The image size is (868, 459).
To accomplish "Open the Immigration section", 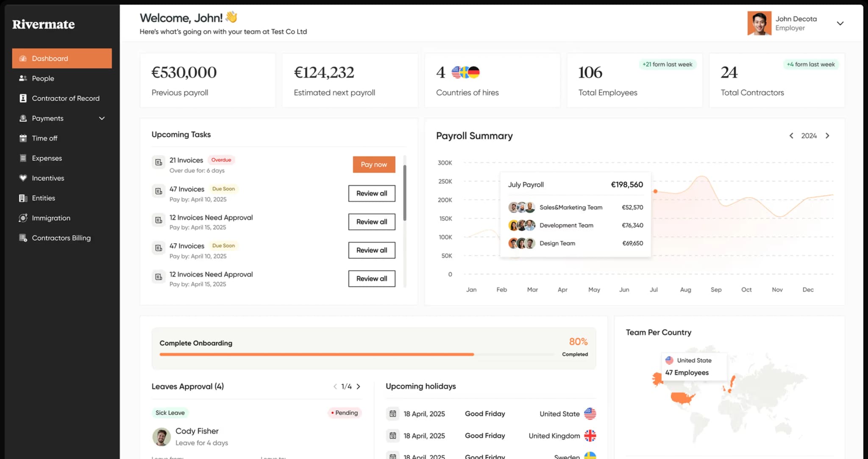I will tap(23, 217).
